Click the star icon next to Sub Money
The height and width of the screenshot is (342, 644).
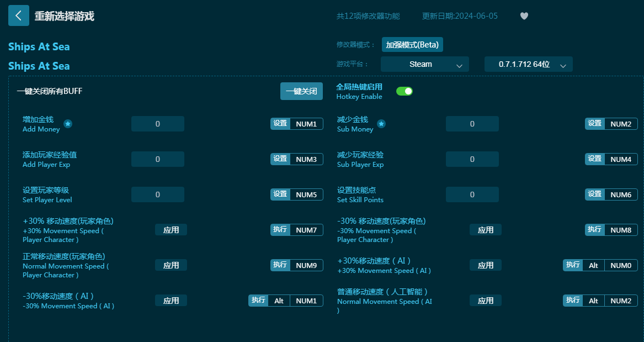click(381, 124)
